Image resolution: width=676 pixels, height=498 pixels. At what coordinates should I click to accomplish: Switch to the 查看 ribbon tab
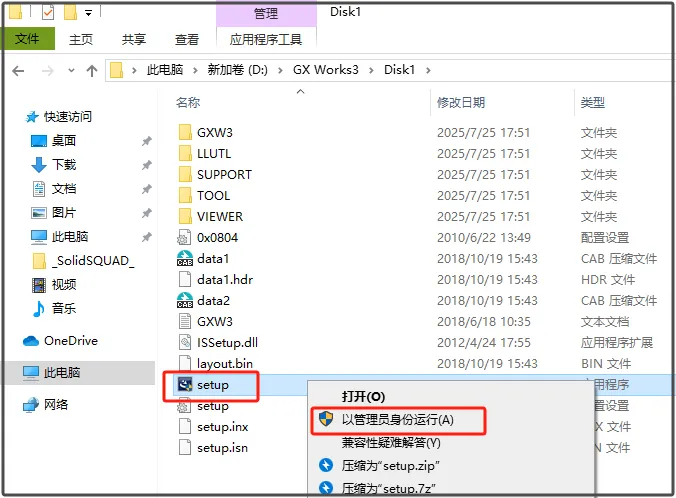[187, 40]
